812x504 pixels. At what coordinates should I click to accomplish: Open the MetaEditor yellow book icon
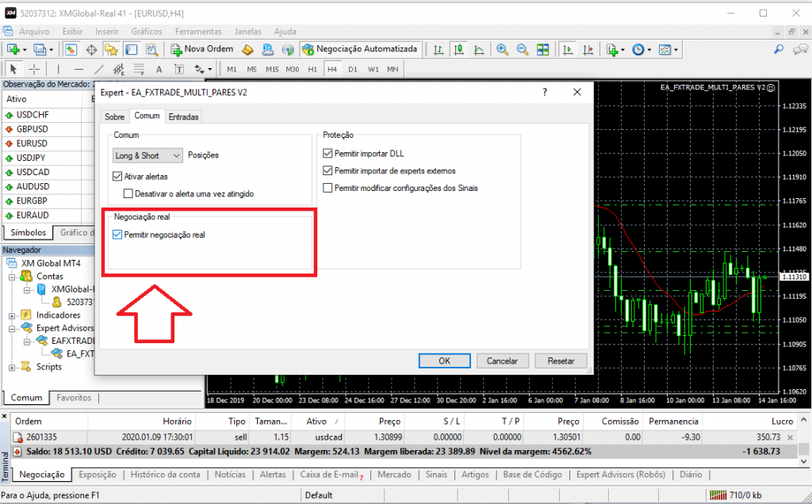247,50
